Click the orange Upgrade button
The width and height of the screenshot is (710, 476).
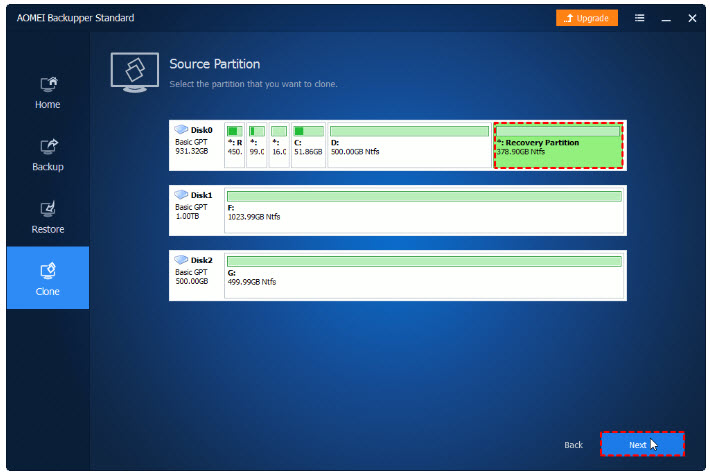click(x=586, y=18)
